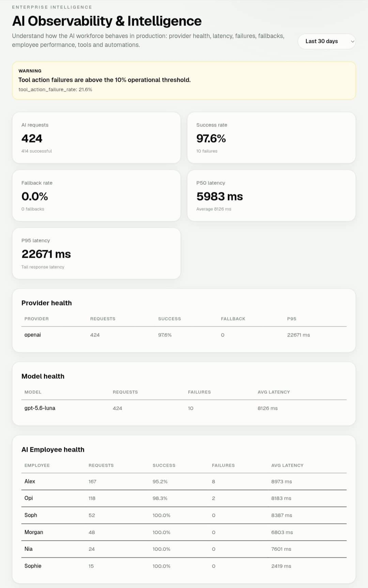
Task: Click openai's success value 97.6%
Action: (x=165, y=335)
